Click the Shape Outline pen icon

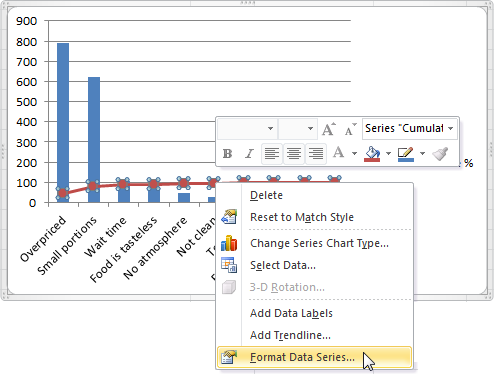pos(406,154)
